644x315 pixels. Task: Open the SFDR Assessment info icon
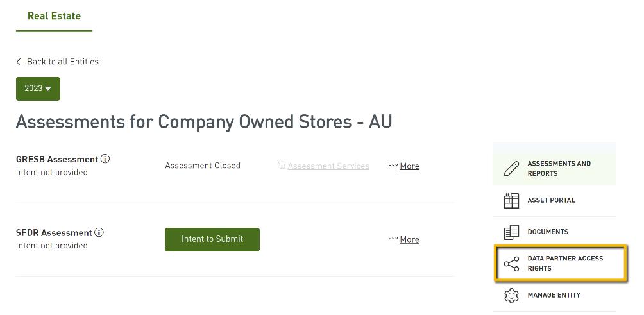coord(99,232)
